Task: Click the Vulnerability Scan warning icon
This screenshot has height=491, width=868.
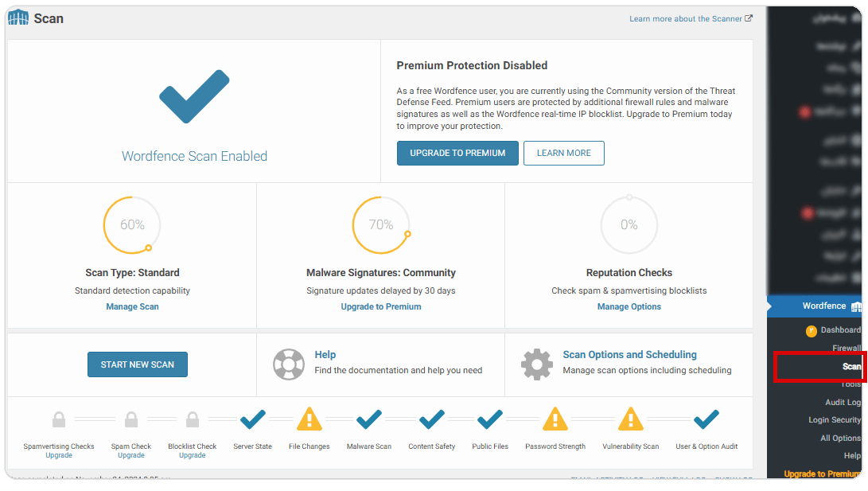Action: click(x=631, y=419)
